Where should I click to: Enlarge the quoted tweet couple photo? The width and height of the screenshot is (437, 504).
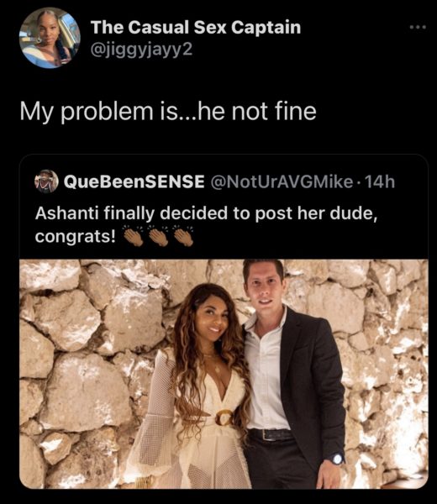224,374
